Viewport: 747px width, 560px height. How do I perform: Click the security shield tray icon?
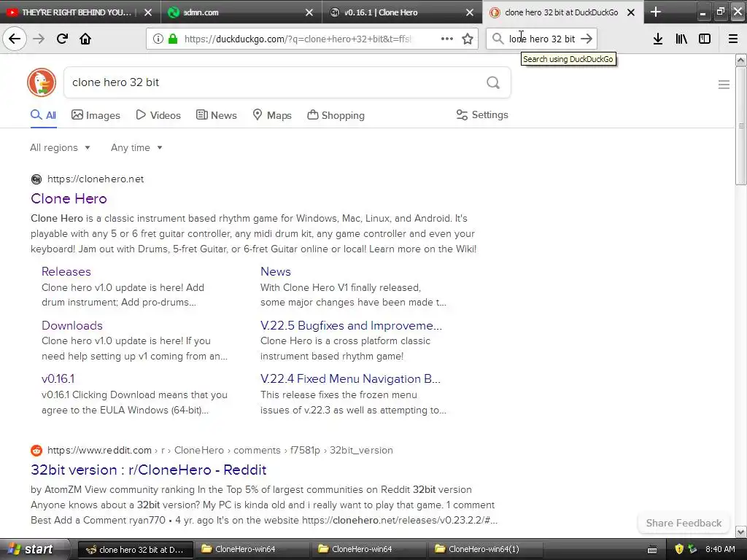tap(679, 549)
